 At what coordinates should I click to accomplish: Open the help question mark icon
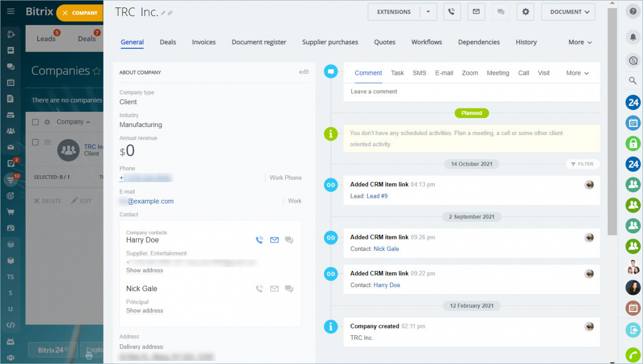[633, 12]
